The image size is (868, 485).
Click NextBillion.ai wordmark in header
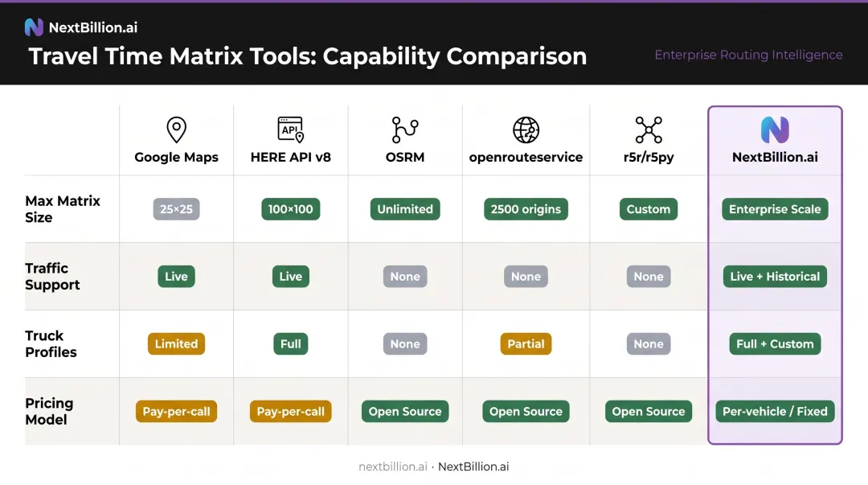(93, 27)
